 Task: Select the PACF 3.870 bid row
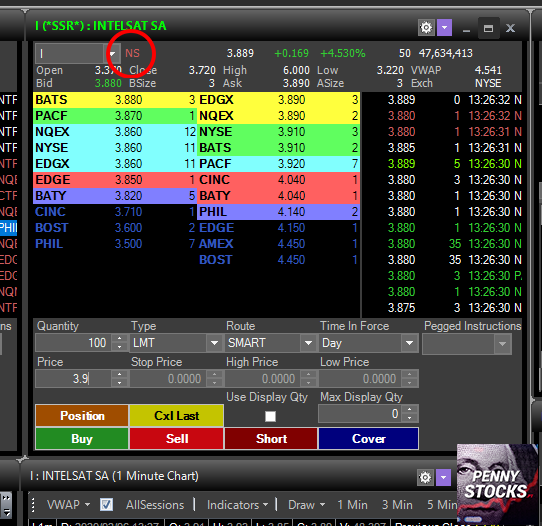pos(115,116)
